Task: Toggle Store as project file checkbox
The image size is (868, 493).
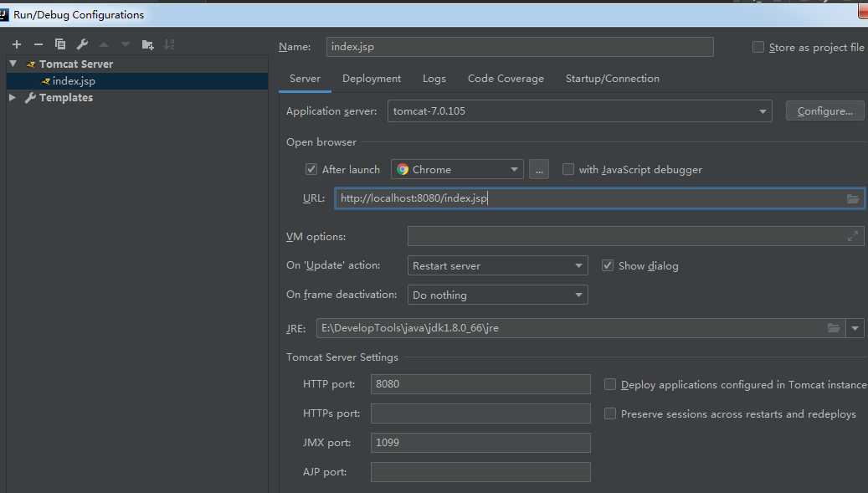Action: tap(758, 47)
